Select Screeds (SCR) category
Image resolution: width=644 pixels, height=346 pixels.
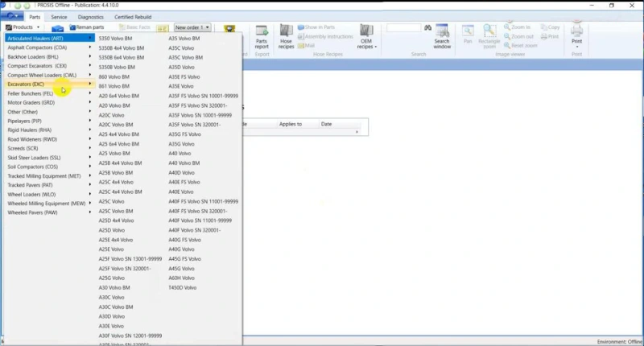(50, 148)
